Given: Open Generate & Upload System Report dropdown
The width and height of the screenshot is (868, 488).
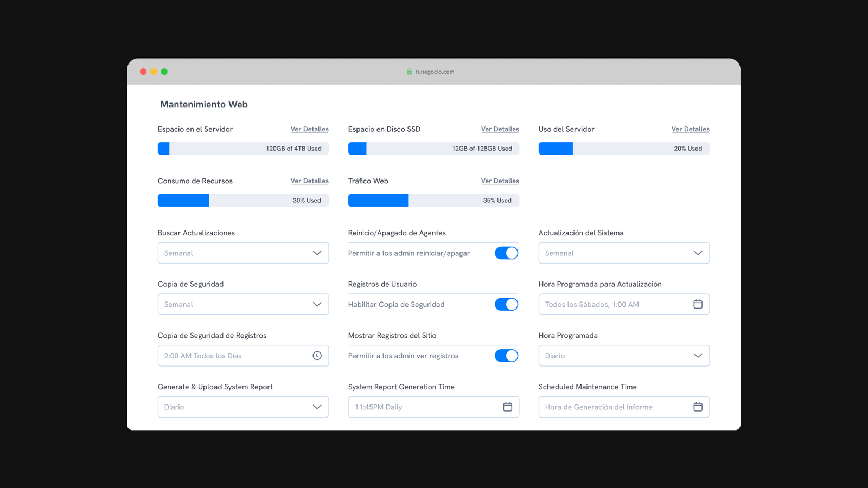Looking at the screenshot, I should (x=243, y=407).
